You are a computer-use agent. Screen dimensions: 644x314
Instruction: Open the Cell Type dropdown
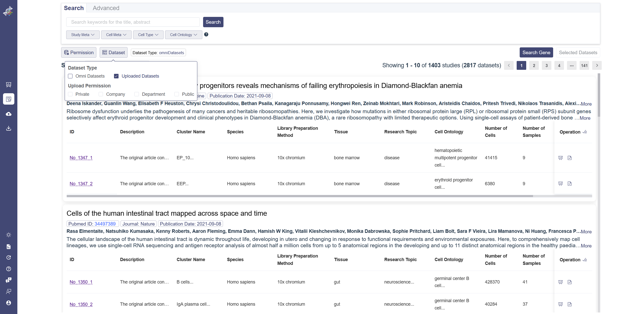[x=148, y=35]
